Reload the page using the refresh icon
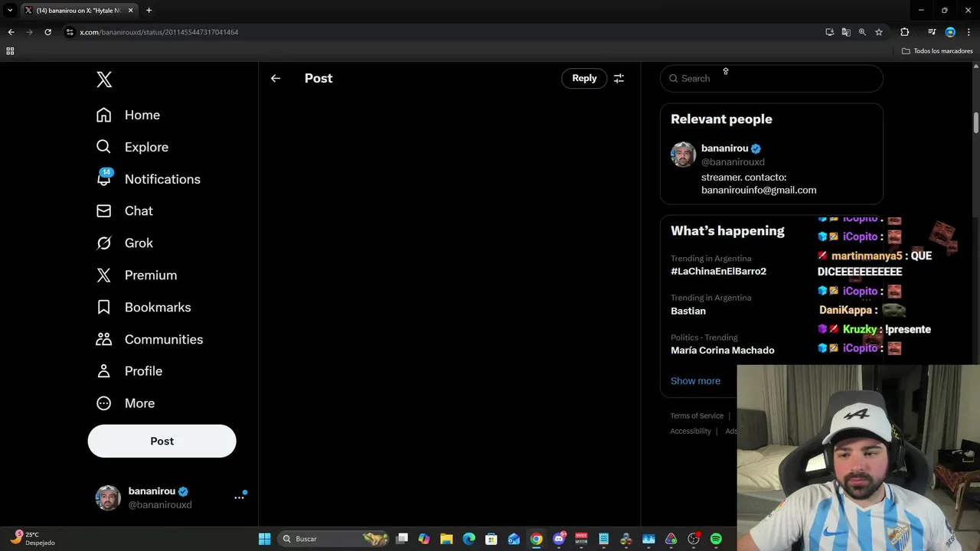Image resolution: width=980 pixels, height=551 pixels. point(47,32)
